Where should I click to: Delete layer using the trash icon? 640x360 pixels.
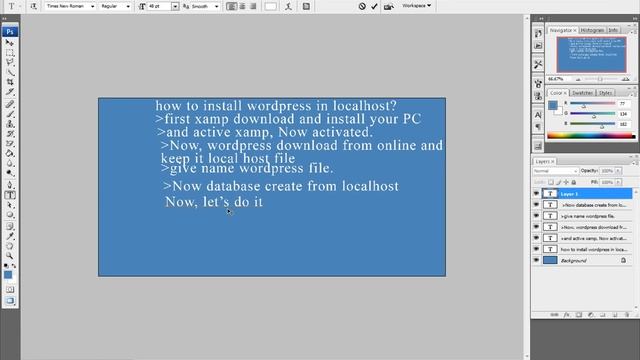point(627,315)
